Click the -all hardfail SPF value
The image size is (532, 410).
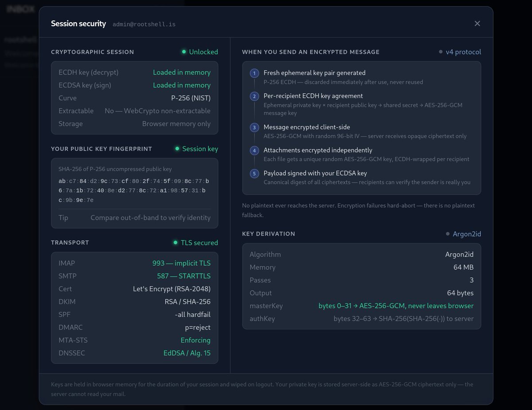click(x=193, y=315)
